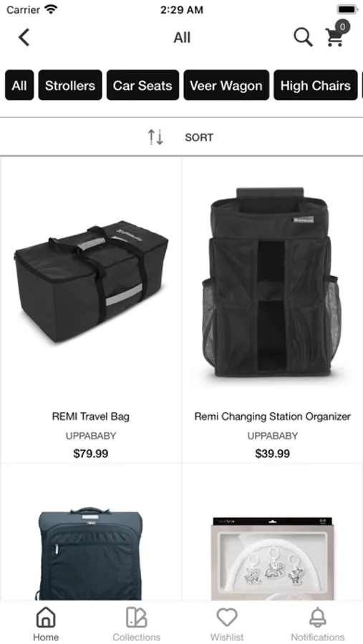The image size is (363, 644).
Task: Open the boxed play gym product
Action: pyautogui.click(x=272, y=559)
